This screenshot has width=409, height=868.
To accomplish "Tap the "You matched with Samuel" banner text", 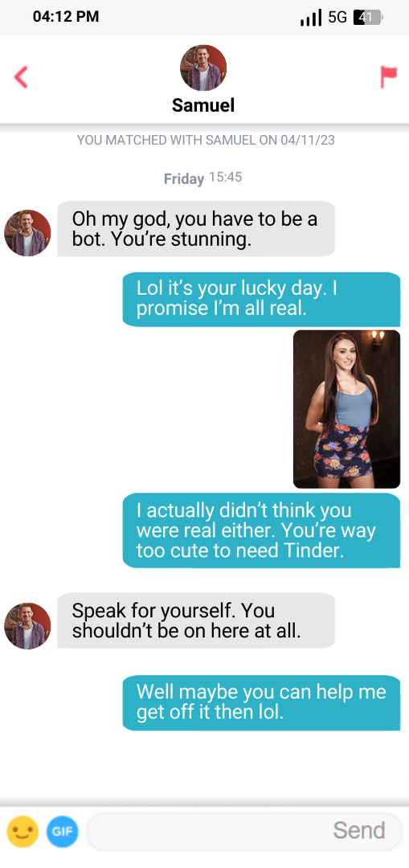I will point(206,140).
